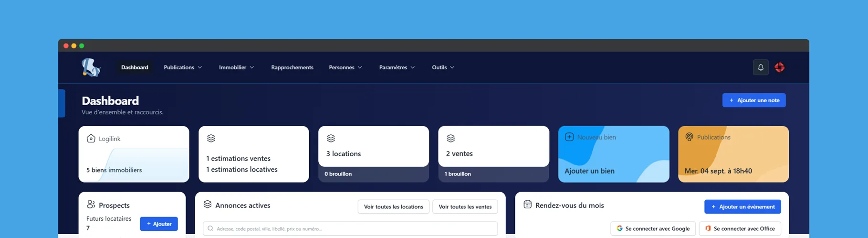Screen dimensions: 868x238
Task: Click 1 brouillon under ventes
Action: tap(458, 174)
